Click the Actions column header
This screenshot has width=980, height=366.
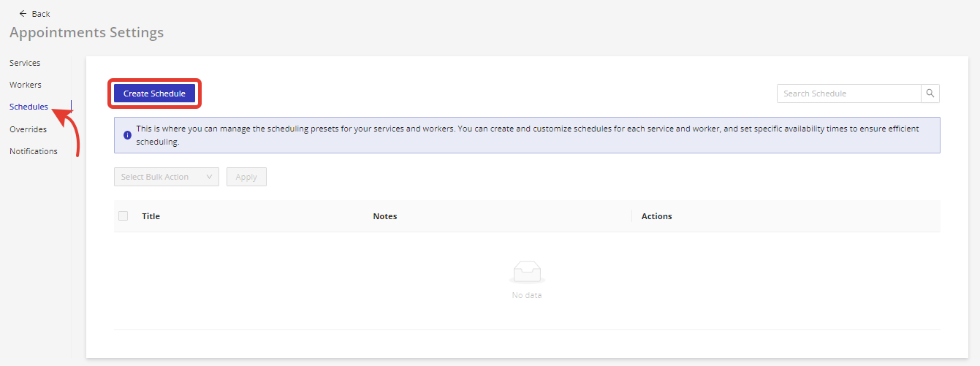click(656, 216)
